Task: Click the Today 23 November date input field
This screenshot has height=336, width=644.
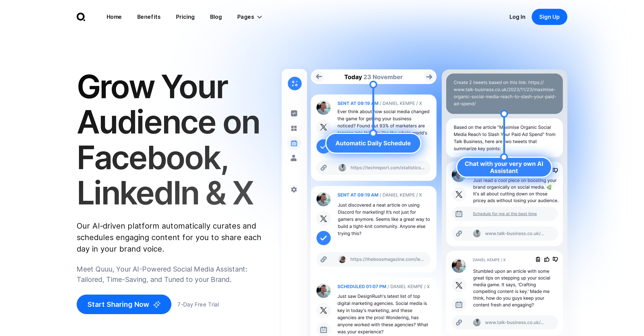Action: click(374, 77)
